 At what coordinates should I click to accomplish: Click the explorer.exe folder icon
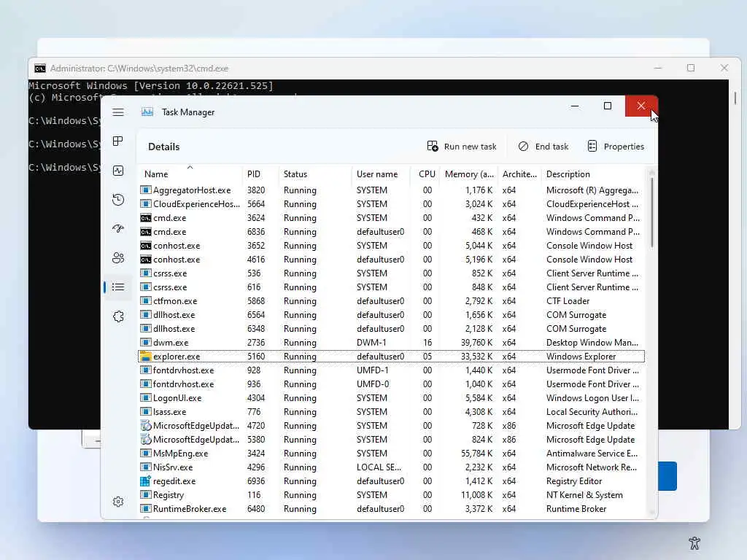pos(146,356)
